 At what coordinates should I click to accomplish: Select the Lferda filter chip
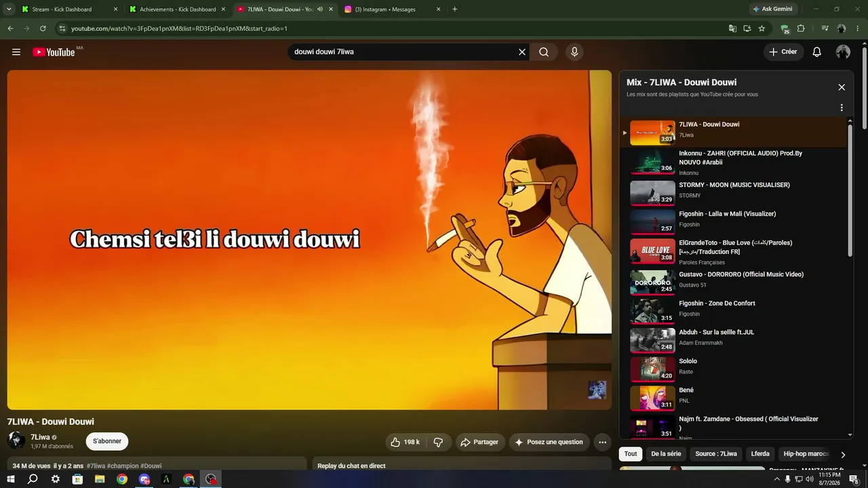pos(760,454)
